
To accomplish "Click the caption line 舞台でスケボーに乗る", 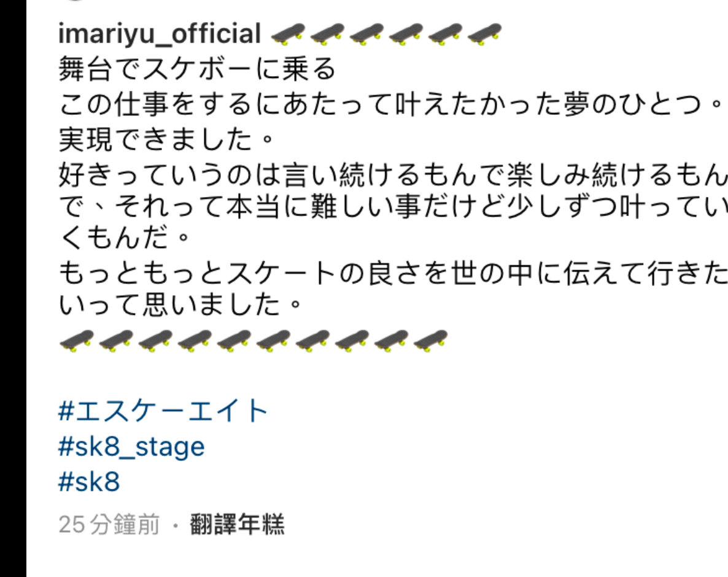I will [197, 69].
